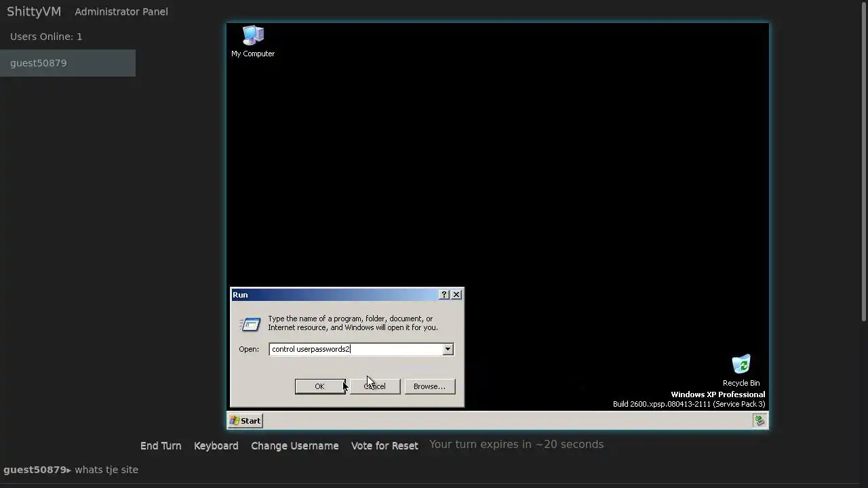Close the Run dialog with X
Image resolution: width=868 pixels, height=488 pixels.
[x=456, y=295]
